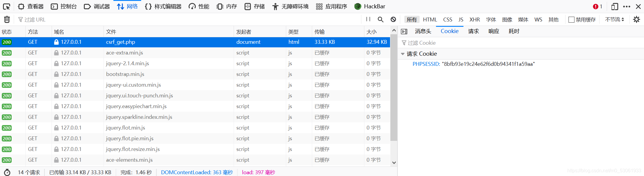Toggle the CSS type filter
This screenshot has width=644, height=176.
[x=448, y=19]
